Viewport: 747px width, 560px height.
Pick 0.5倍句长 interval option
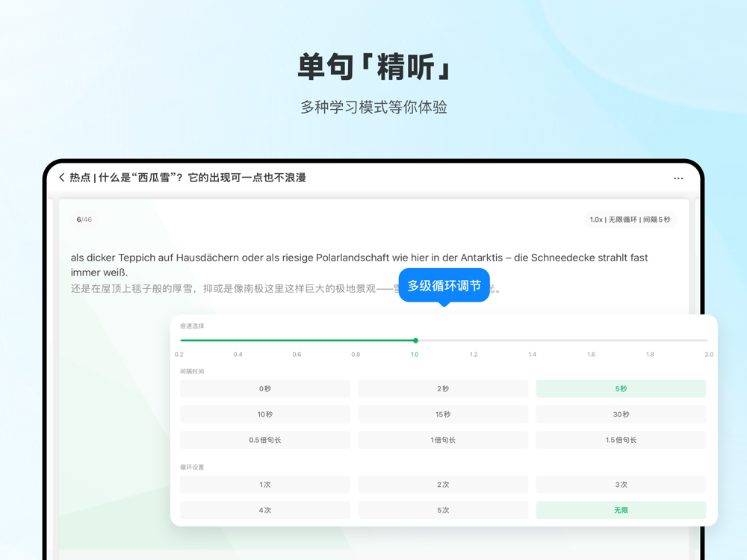265,440
